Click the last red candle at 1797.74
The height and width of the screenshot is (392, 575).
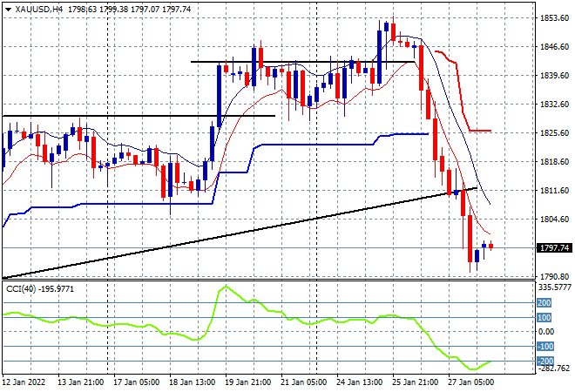[490, 247]
